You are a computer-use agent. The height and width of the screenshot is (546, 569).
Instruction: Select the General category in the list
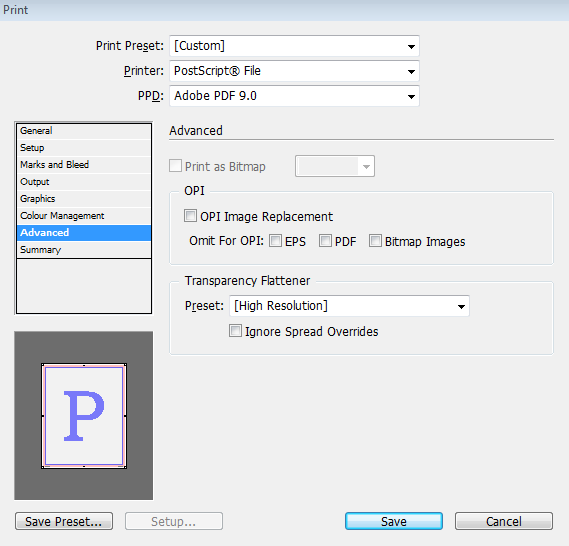pyautogui.click(x=84, y=131)
